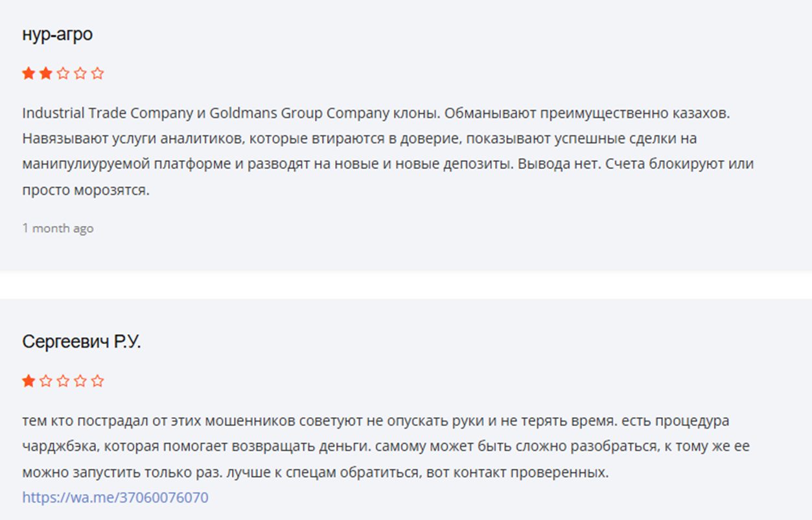This screenshot has width=812, height=520.
Task: Click second star in Сергеевич Р.У. rating
Action: click(x=45, y=381)
